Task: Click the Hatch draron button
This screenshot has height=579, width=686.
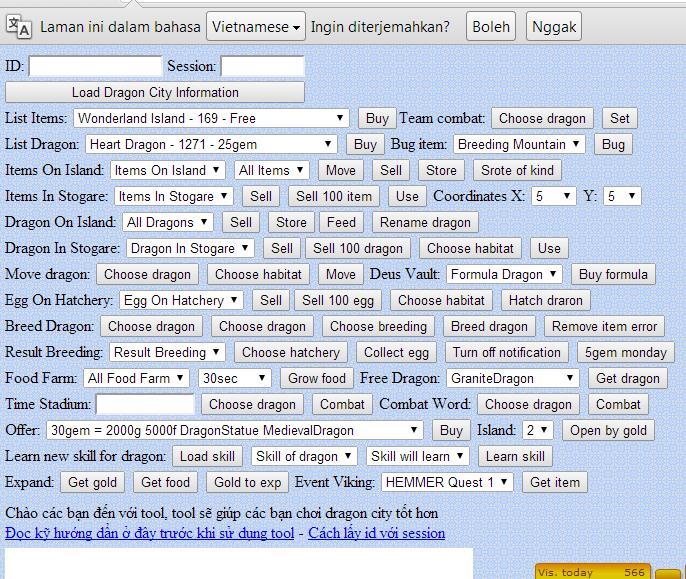Action: 546,300
